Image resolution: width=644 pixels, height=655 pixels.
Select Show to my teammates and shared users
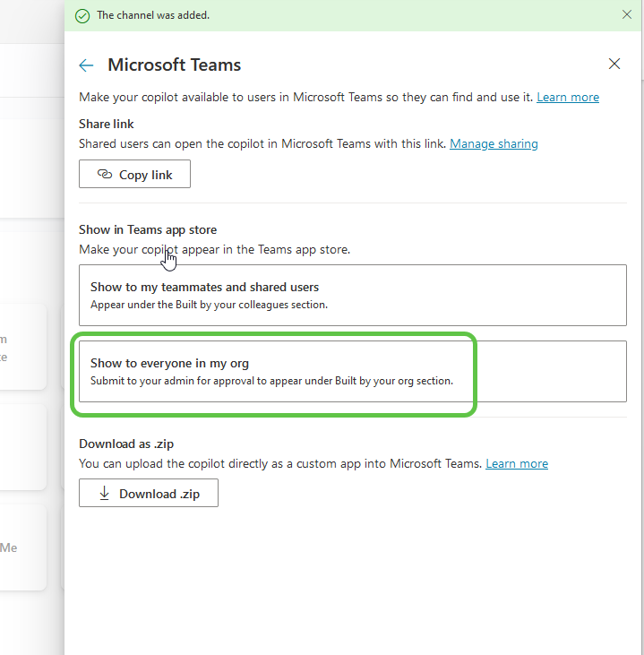352,295
